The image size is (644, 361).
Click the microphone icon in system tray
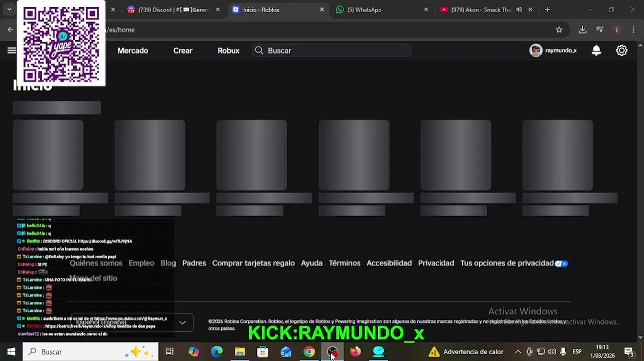563,351
